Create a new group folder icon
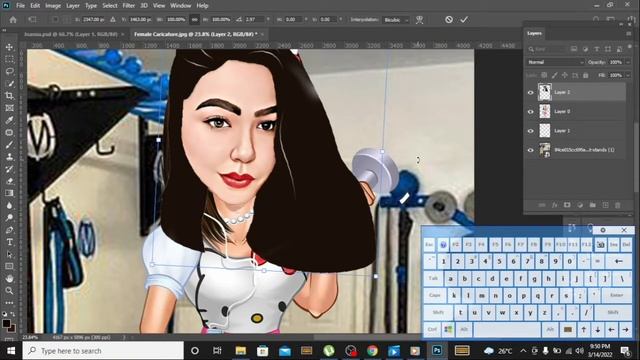Screen dimensions: 640x360 point(593,205)
